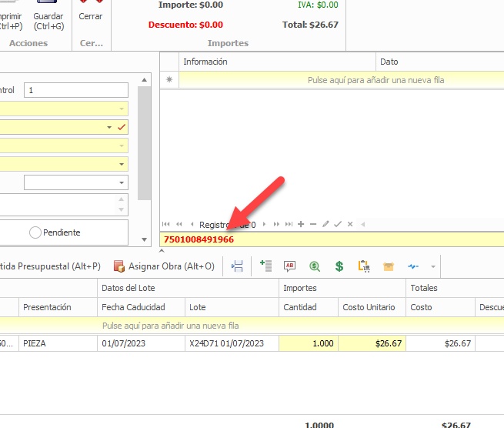Viewport: 504px width, 428px height.
Task: Click left panel vertical scrollbar thumb
Action: [145, 143]
